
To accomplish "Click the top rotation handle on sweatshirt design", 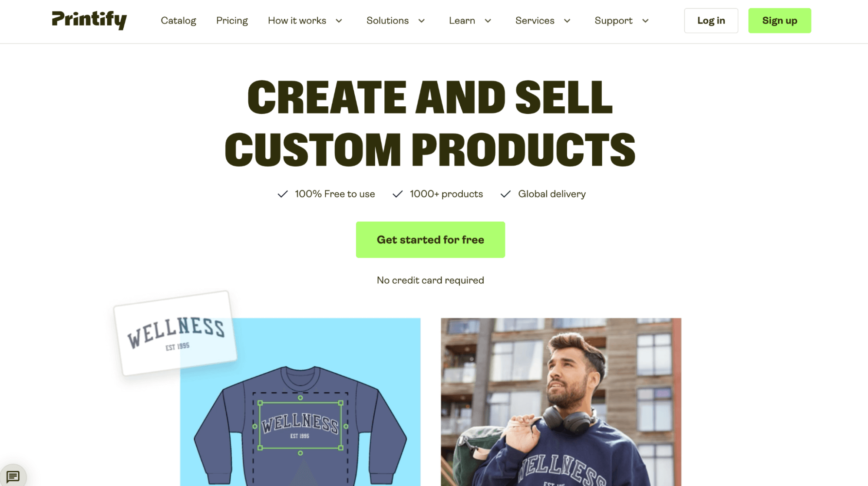I will 300,397.
